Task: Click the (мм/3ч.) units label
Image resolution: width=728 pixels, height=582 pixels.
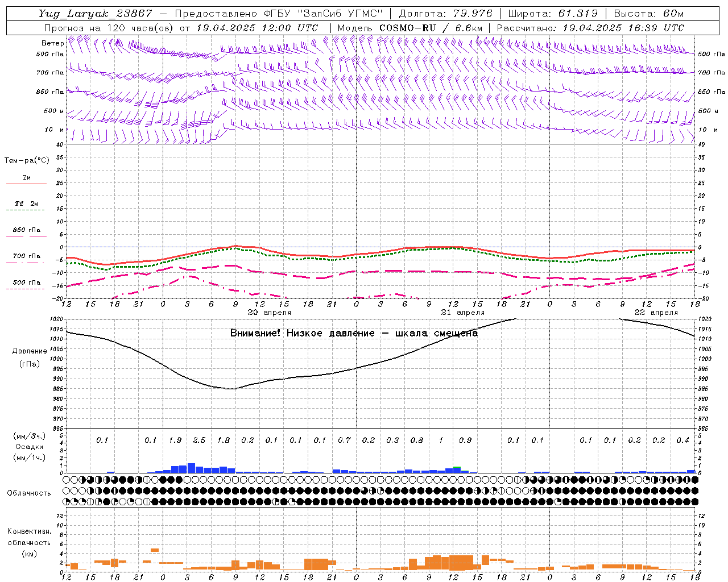Action: coord(29,436)
